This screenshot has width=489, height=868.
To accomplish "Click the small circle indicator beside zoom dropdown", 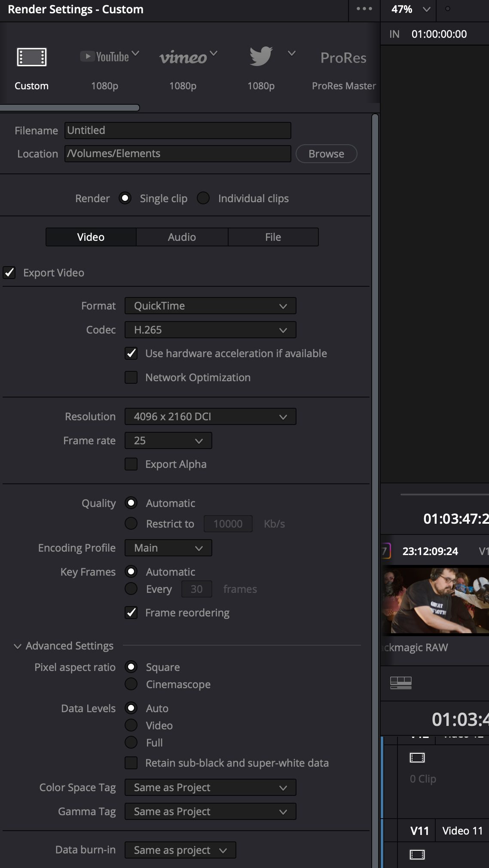I will (x=448, y=9).
